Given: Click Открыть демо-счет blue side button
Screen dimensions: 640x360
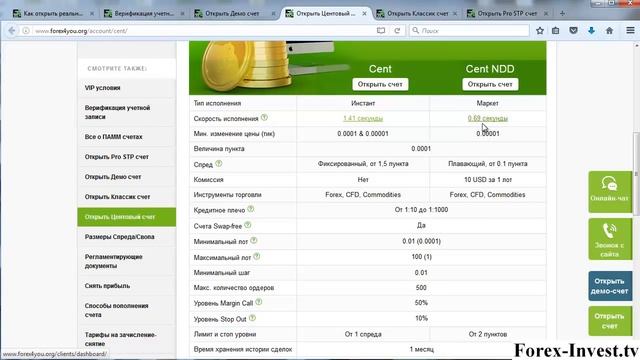Looking at the screenshot, I should (x=610, y=286).
